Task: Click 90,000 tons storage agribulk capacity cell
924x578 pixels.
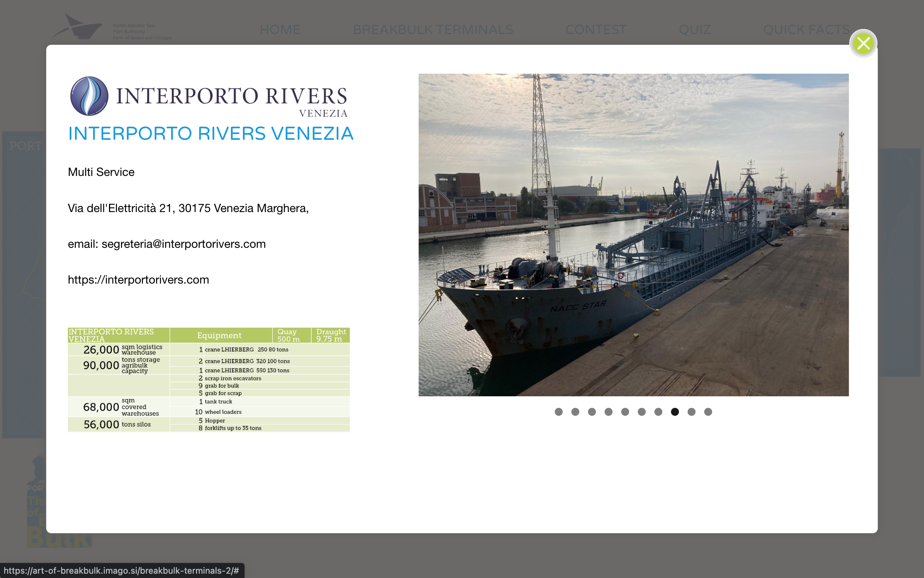Action: [119, 365]
